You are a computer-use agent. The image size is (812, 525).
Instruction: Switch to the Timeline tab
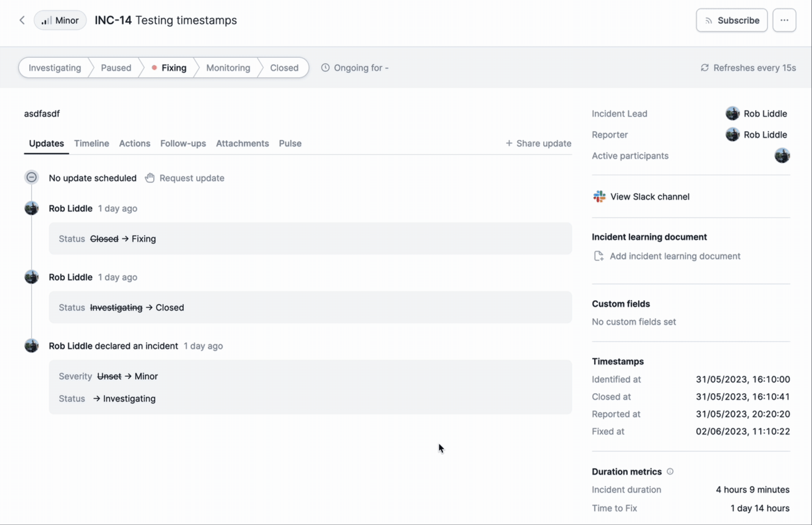[x=92, y=144]
